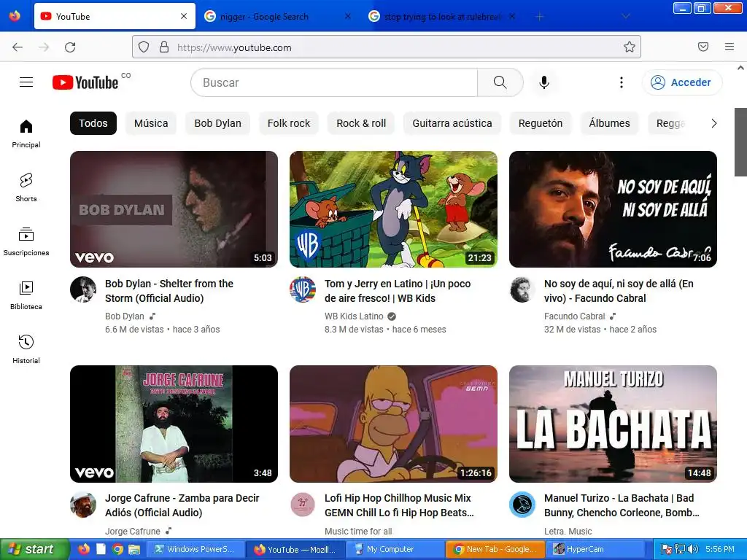747x560 pixels.
Task: Open the Firefox application menu
Action: [x=729, y=47]
